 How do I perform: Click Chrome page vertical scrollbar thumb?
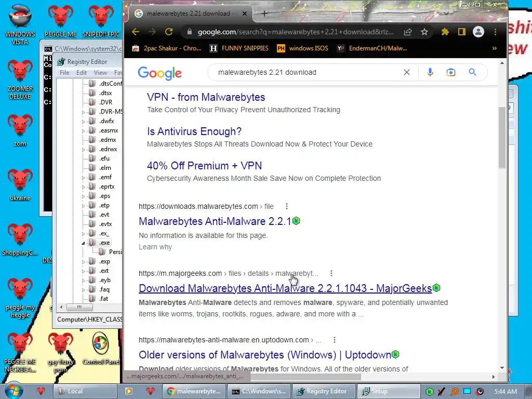pos(502,137)
